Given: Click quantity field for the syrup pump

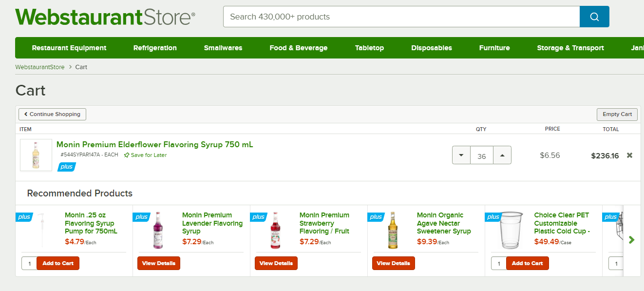Looking at the screenshot, I should [29, 263].
